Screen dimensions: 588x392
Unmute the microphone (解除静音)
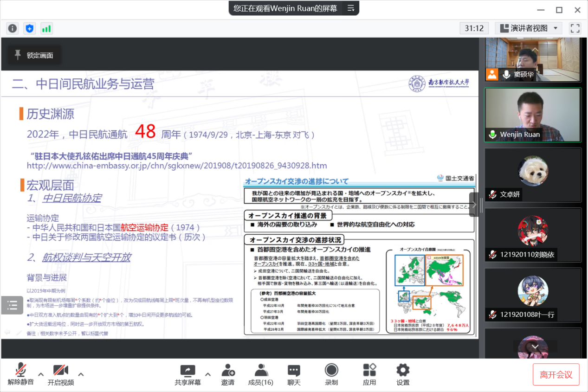pos(20,374)
